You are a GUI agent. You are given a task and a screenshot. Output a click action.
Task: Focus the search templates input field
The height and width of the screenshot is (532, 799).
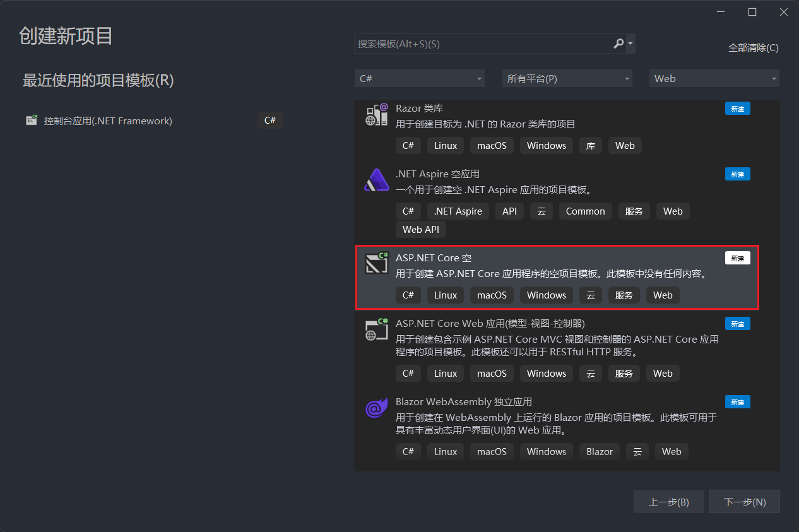point(483,44)
